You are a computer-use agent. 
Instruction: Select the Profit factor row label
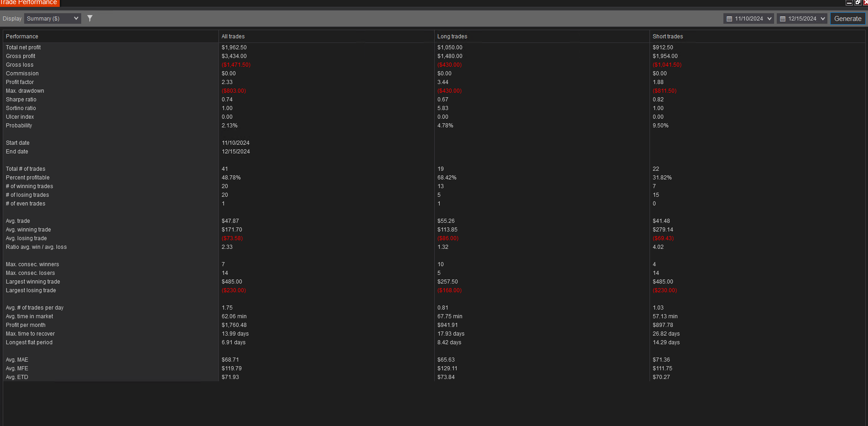point(20,82)
